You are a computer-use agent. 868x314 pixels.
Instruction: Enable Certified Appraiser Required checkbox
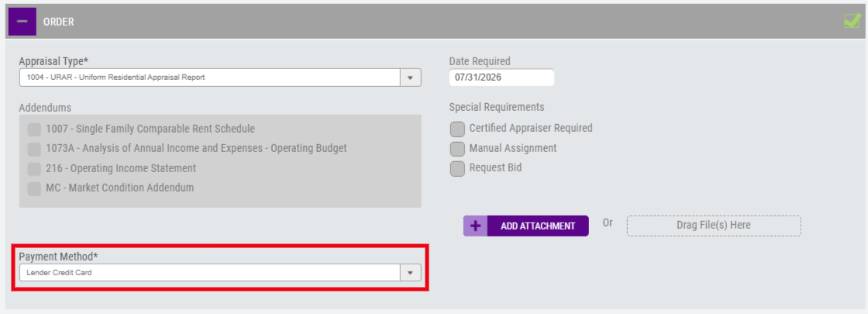point(457,129)
